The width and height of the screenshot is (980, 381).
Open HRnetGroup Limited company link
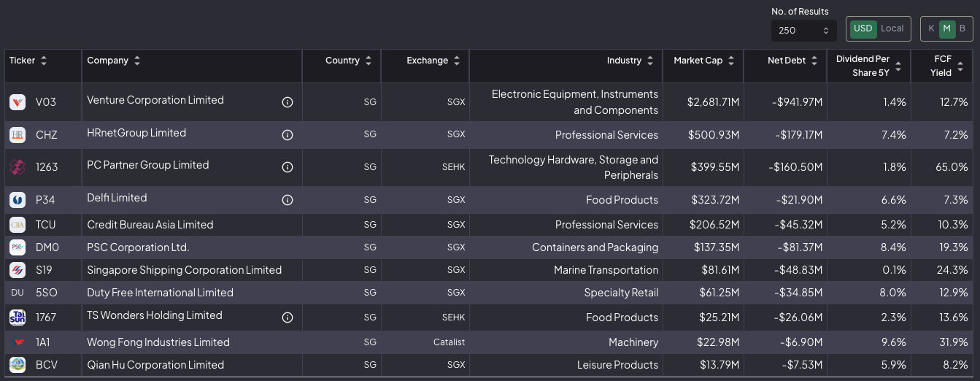tap(136, 133)
